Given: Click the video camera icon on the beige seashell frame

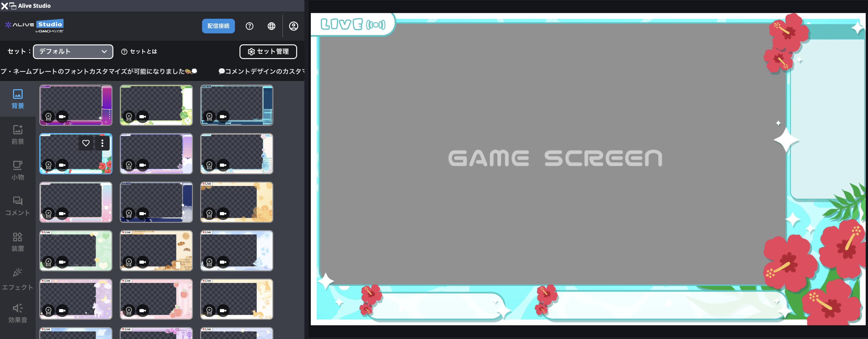Looking at the screenshot, I should pyautogui.click(x=223, y=165).
